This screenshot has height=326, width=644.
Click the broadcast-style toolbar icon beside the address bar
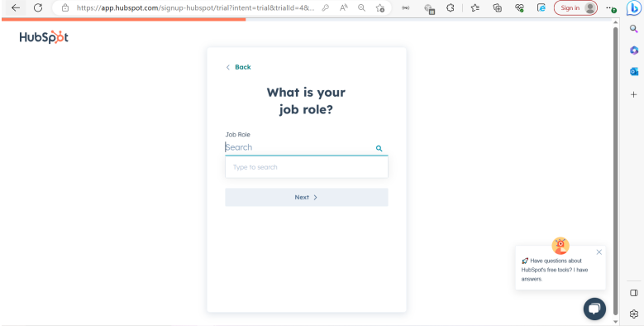[405, 7]
